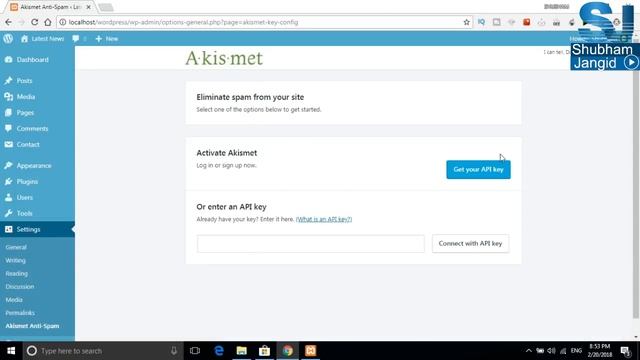Go to Permalinks settings submenu
The image size is (640, 360).
tap(20, 313)
